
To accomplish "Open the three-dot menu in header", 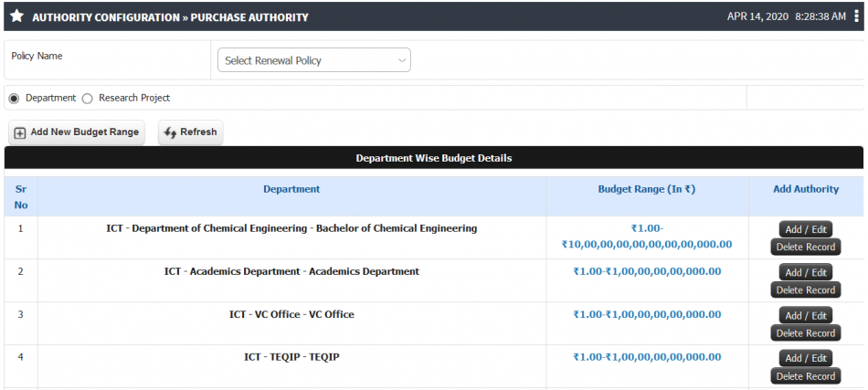I will pos(857,16).
